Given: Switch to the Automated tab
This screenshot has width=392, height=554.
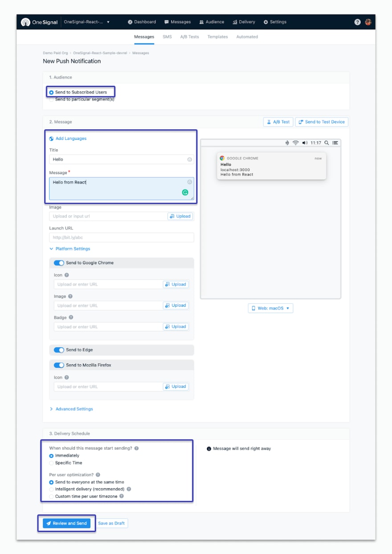Looking at the screenshot, I should pos(247,37).
